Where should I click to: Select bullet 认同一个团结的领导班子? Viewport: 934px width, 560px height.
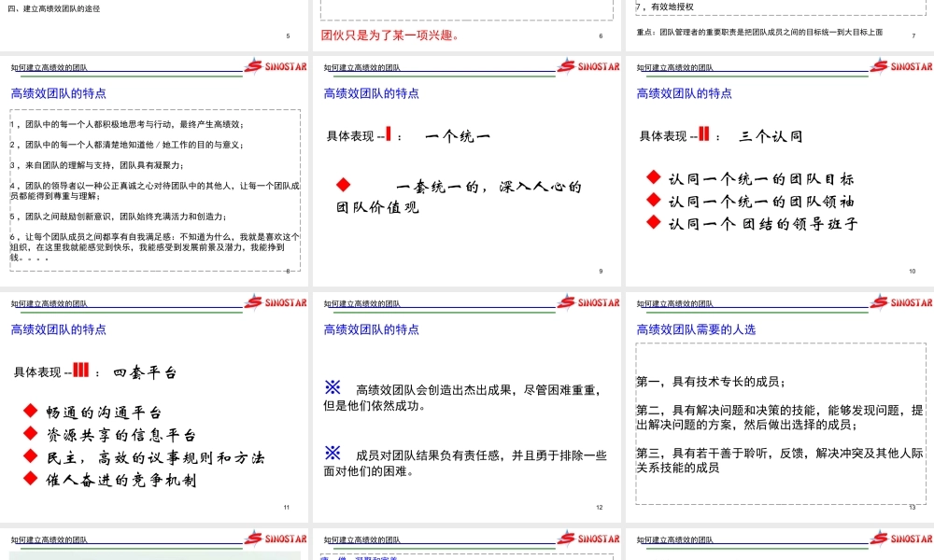(762, 224)
